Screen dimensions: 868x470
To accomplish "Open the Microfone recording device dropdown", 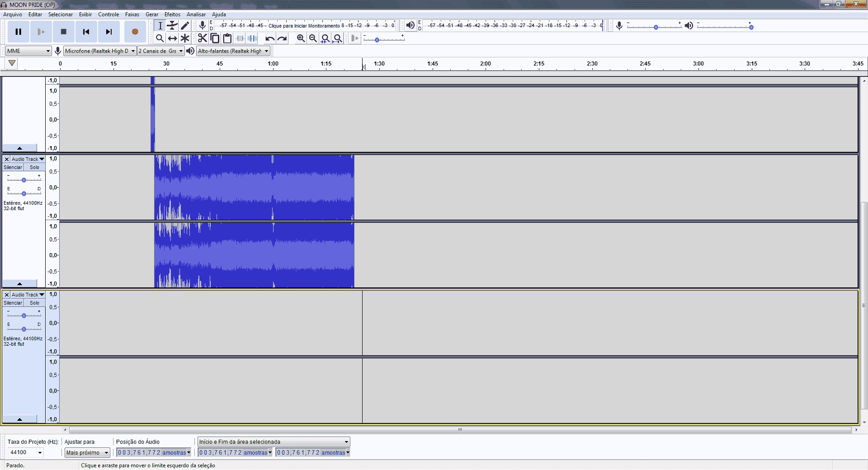I will pyautogui.click(x=100, y=51).
